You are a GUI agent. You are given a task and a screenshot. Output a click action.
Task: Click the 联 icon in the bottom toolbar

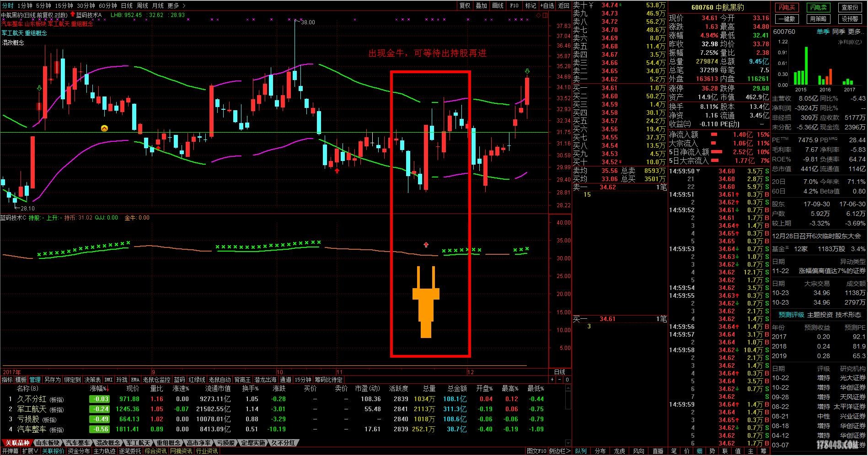[725, 451]
